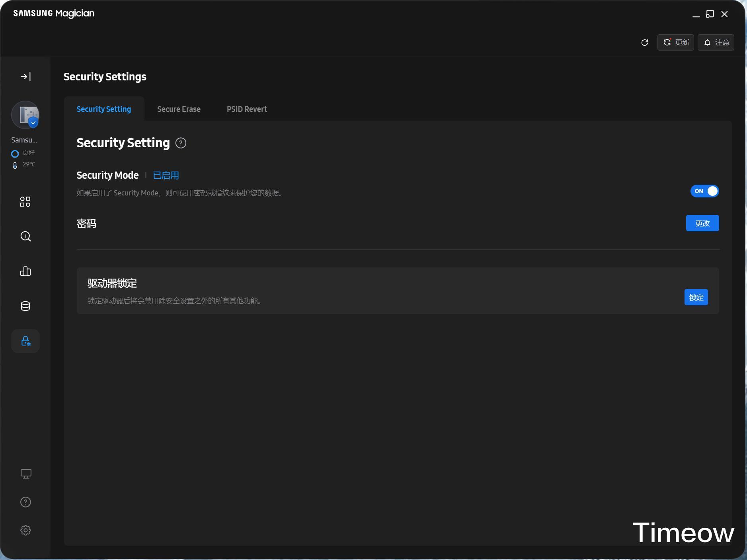747x560 pixels.
Task: Click the 更改 password change button
Action: point(702,223)
